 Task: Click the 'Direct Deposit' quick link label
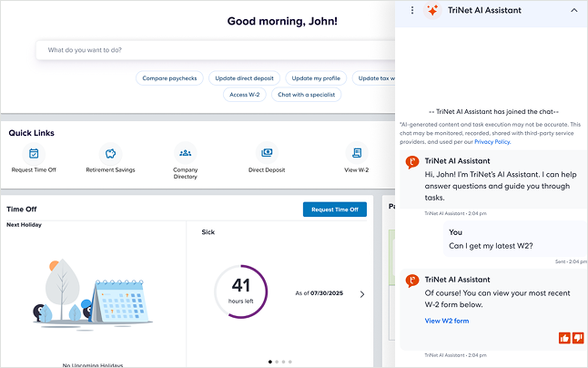click(267, 170)
